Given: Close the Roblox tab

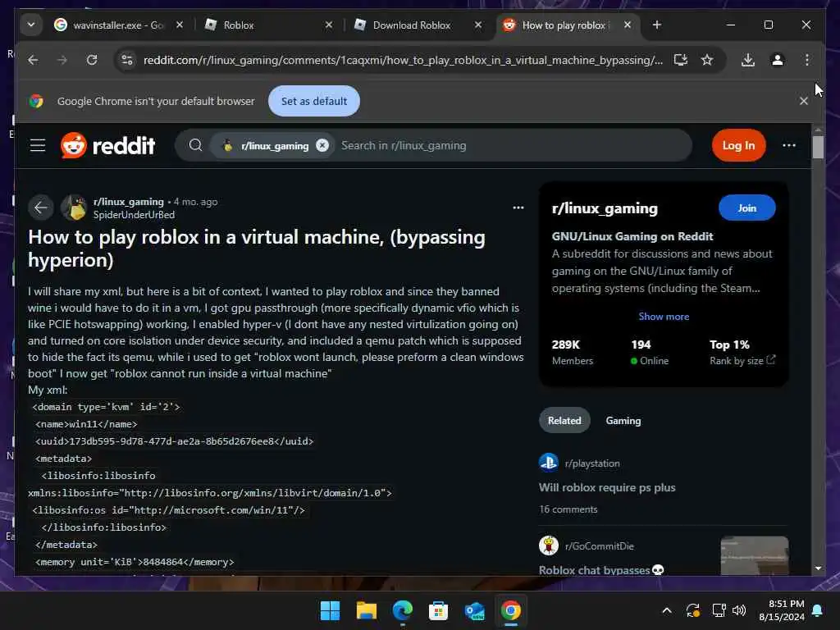Looking at the screenshot, I should click(x=329, y=25).
